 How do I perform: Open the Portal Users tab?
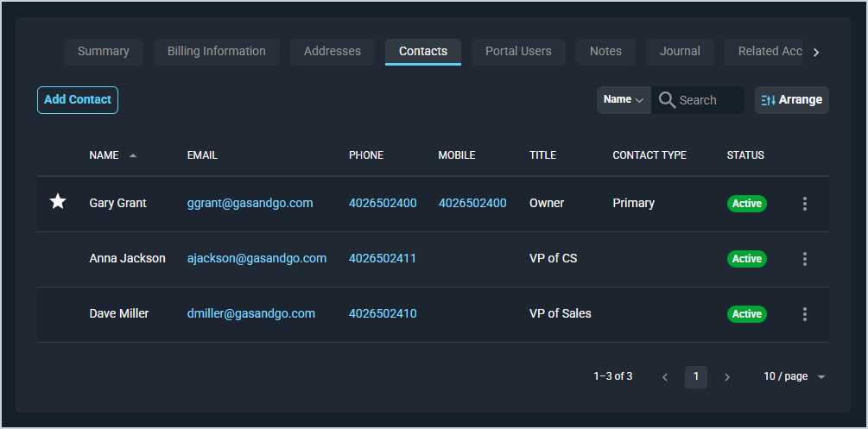pyautogui.click(x=518, y=52)
